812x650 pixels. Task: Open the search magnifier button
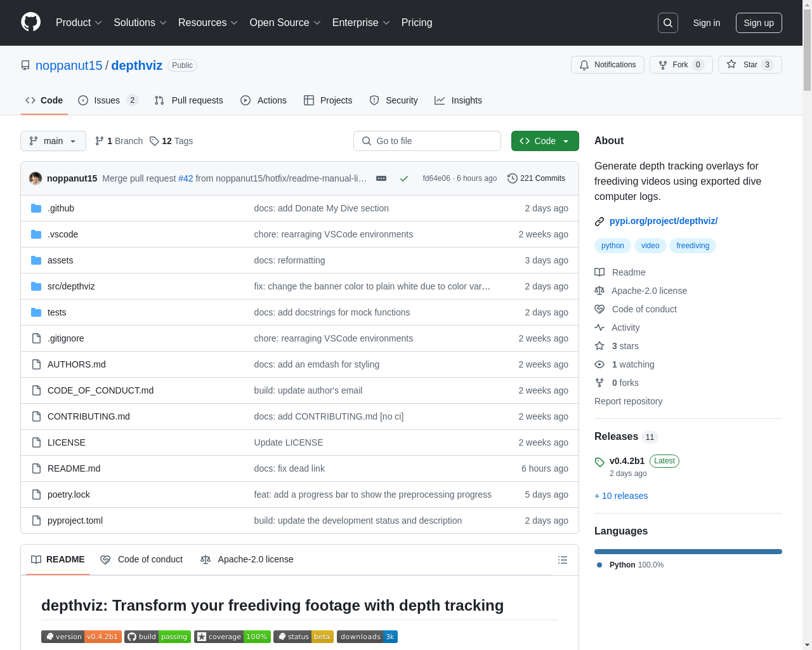pyautogui.click(x=668, y=23)
